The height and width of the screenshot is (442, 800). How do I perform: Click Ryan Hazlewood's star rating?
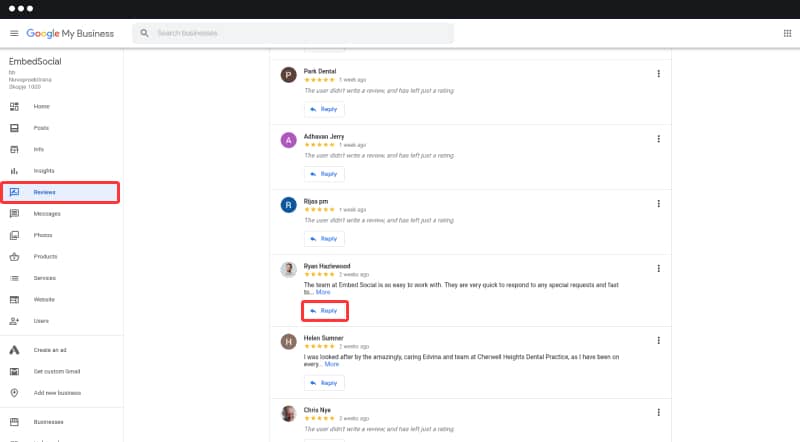click(319, 275)
